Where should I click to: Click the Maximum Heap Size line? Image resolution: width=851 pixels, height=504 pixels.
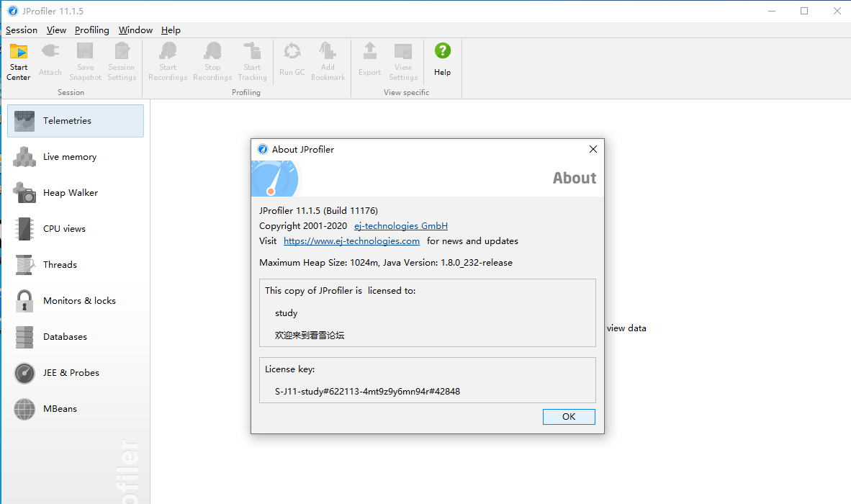click(386, 263)
